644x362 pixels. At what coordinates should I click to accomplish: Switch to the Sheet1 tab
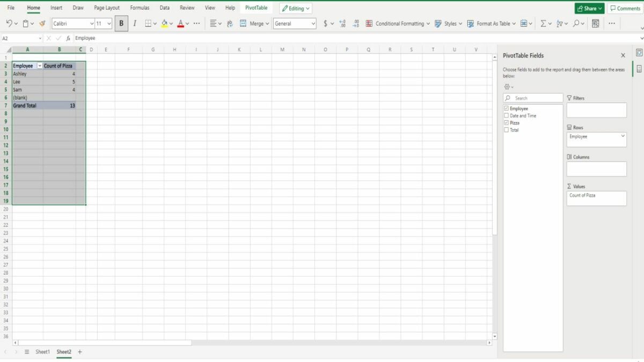click(x=42, y=352)
